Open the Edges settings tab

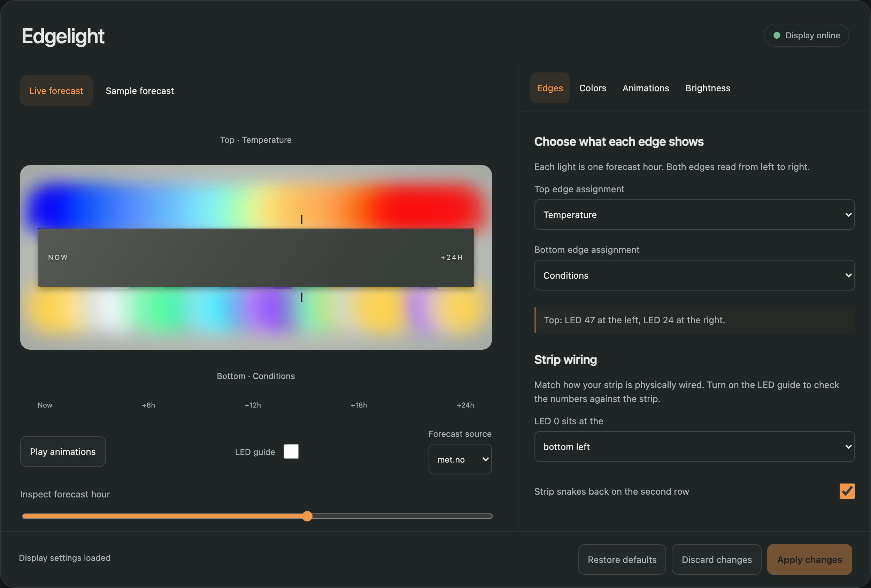click(x=550, y=88)
